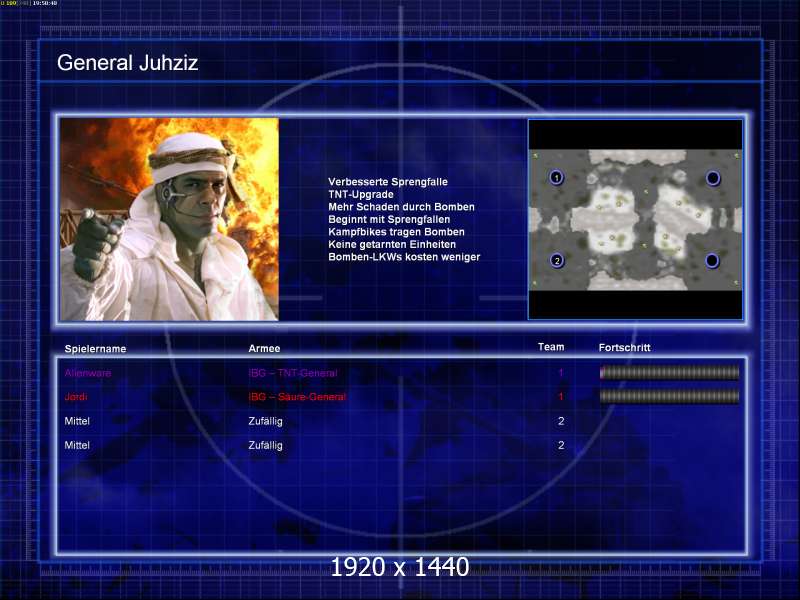The width and height of the screenshot is (800, 600).
Task: Click the "Team" column header
Action: (x=551, y=347)
